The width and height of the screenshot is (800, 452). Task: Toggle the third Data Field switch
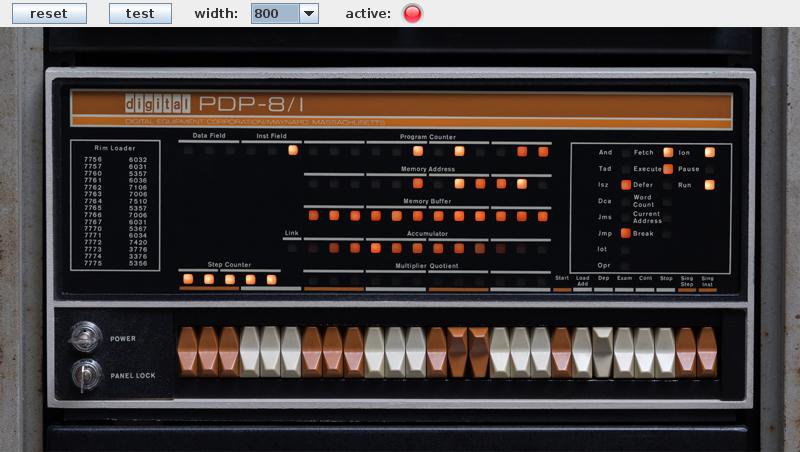pyautogui.click(x=229, y=352)
